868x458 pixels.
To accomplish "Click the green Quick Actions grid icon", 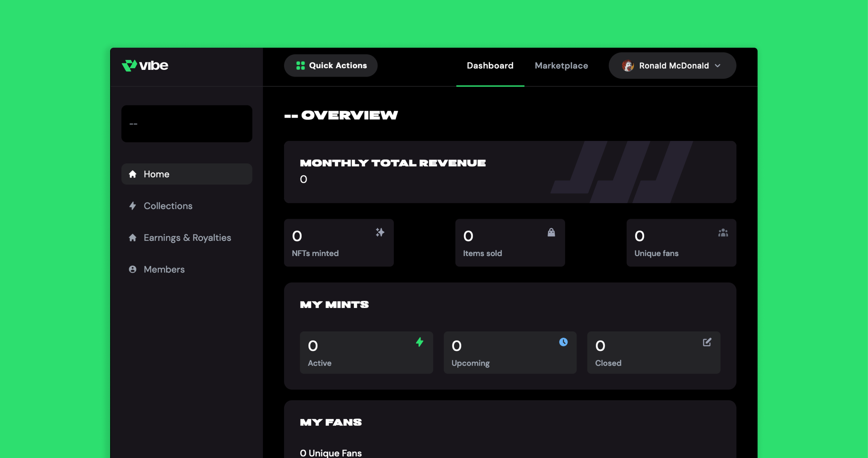I will (300, 66).
